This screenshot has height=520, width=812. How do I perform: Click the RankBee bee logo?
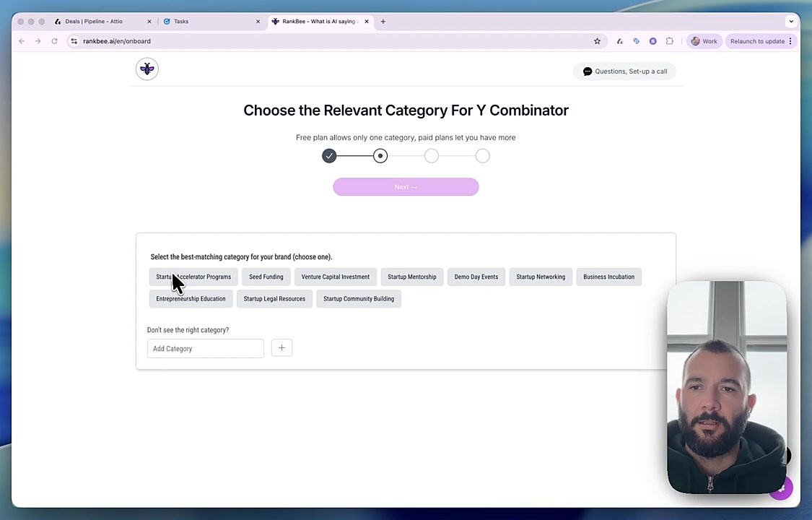(147, 69)
